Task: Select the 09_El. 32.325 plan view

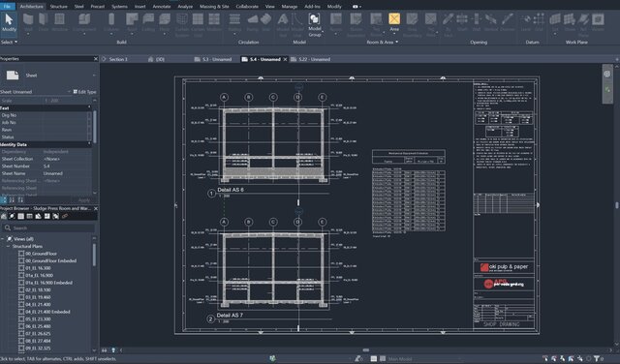Action: pos(38,349)
